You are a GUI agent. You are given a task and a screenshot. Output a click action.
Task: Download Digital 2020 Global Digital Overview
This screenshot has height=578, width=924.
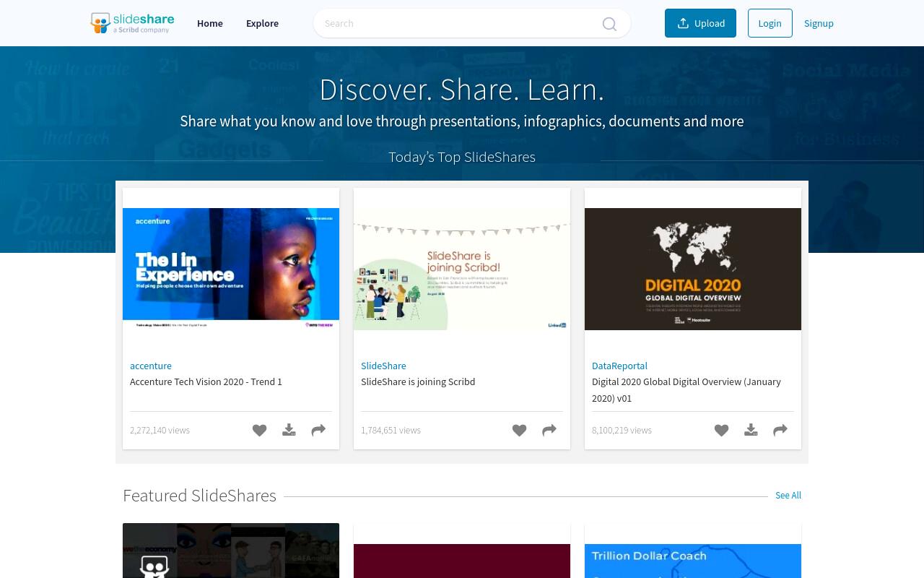click(751, 430)
